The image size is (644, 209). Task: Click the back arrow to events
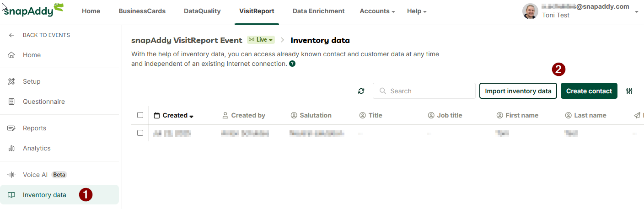tap(12, 35)
